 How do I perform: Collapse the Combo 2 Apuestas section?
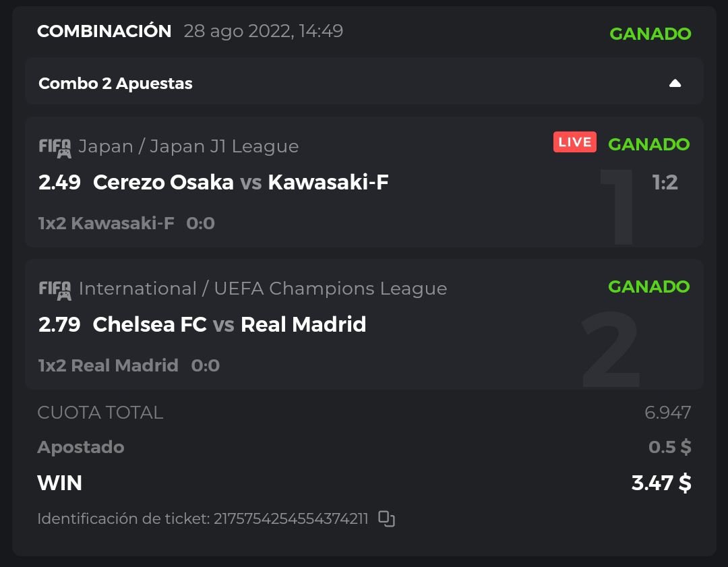[x=675, y=84]
